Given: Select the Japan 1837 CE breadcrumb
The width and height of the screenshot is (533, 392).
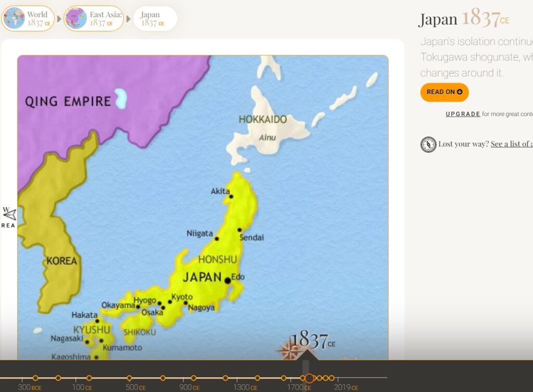Looking at the screenshot, I should click(155, 19).
